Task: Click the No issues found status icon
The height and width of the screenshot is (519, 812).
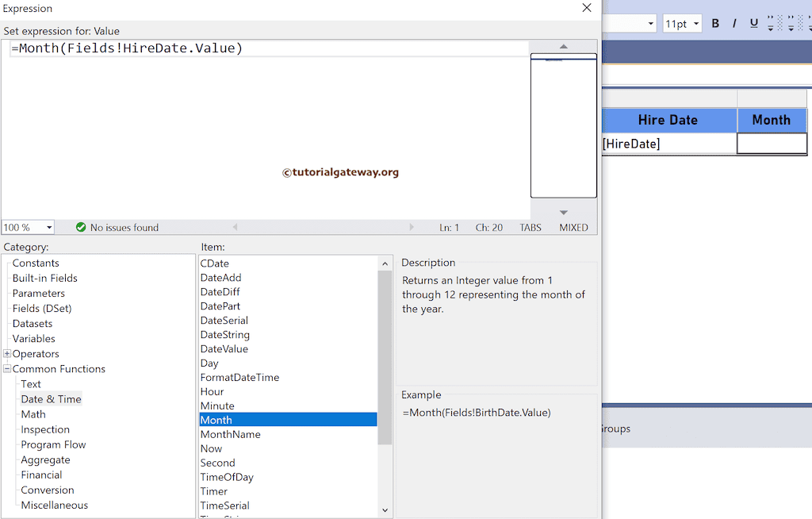Action: pos(81,227)
